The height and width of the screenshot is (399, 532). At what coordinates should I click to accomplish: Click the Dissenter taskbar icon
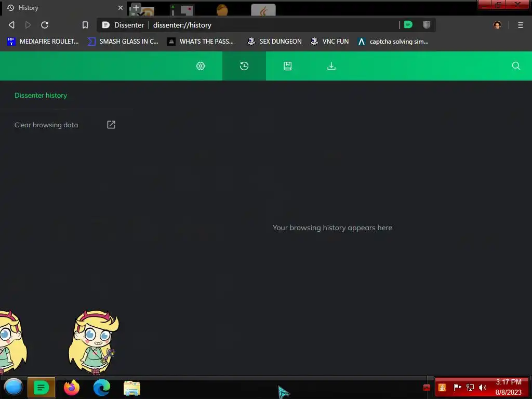pyautogui.click(x=41, y=387)
